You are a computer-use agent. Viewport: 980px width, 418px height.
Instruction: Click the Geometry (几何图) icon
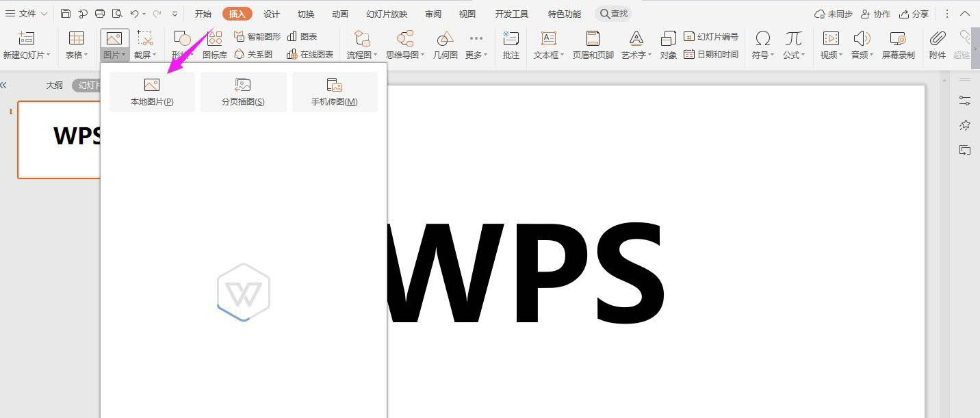coord(446,38)
